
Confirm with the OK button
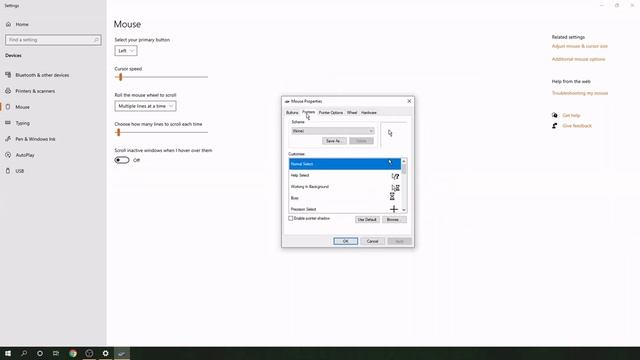point(345,241)
